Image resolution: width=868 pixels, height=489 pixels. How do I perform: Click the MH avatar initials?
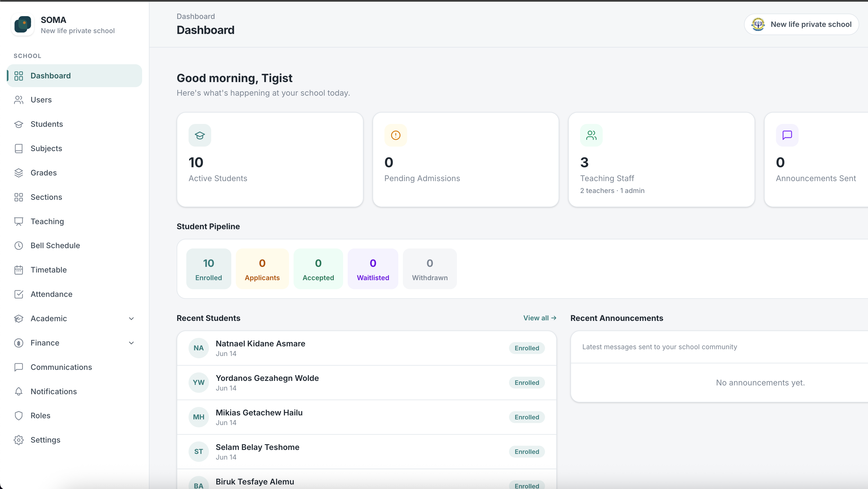click(198, 417)
